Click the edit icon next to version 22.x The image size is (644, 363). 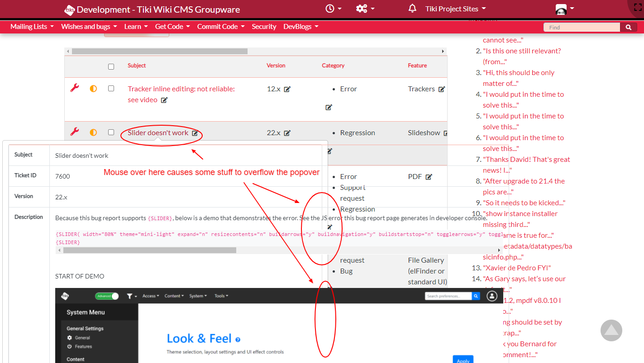point(287,133)
